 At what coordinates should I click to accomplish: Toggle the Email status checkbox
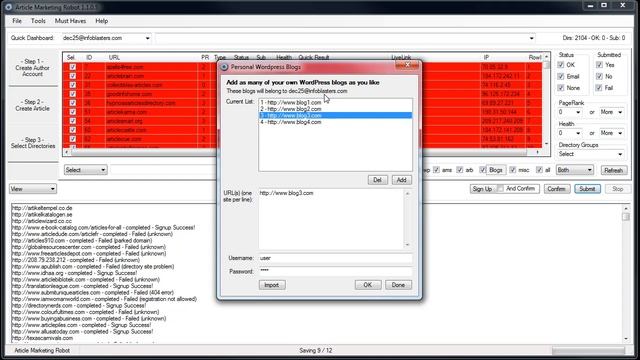pyautogui.click(x=561, y=76)
